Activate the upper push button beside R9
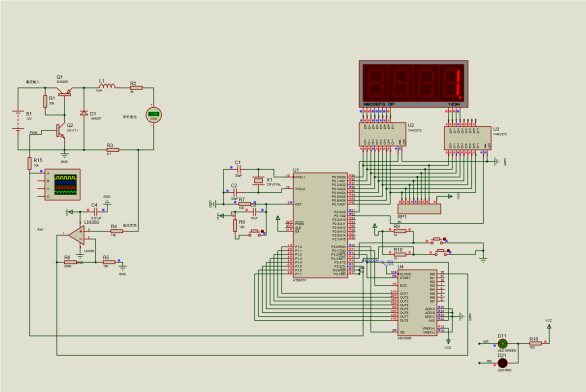The height and width of the screenshot is (392, 586). pyautogui.click(x=438, y=240)
